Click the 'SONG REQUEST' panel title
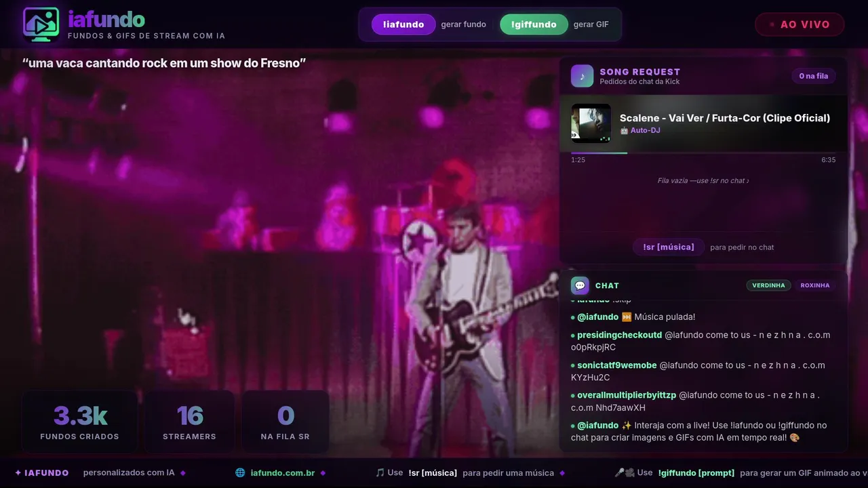Viewport: 868px width, 488px height. (639, 72)
